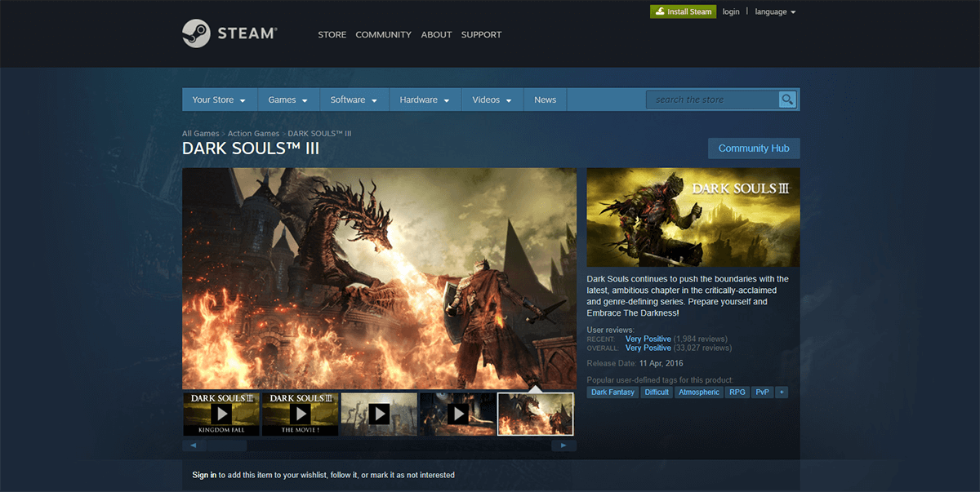Viewport: 980px width, 492px height.
Task: Play the Kingdom Fall trailer thumbnail
Action: pos(220,414)
